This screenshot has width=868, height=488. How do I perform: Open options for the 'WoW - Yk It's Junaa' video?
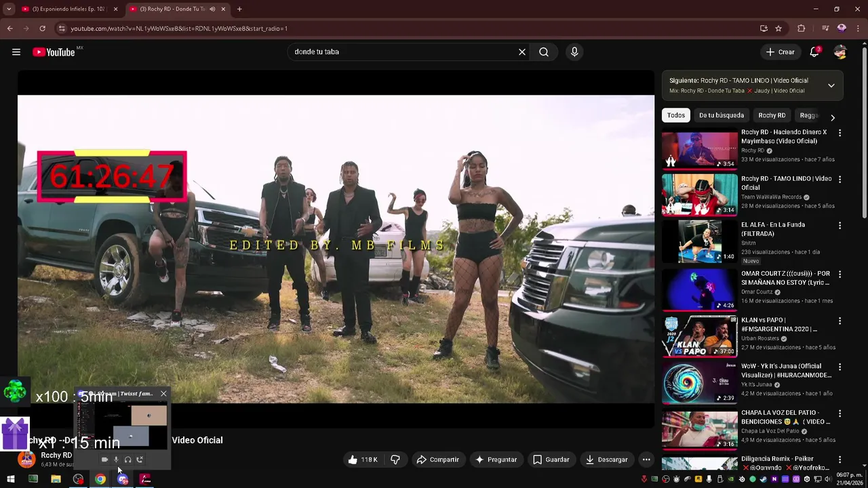click(x=840, y=367)
